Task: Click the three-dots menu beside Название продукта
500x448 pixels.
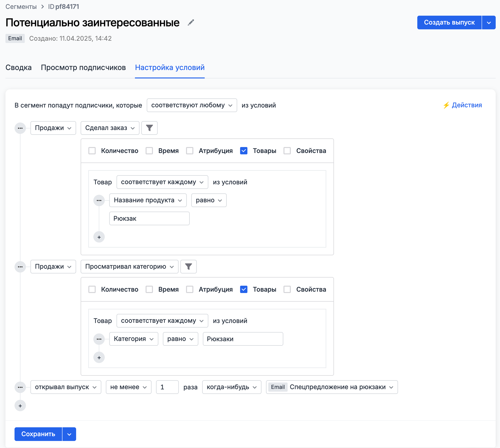Action: [99, 200]
